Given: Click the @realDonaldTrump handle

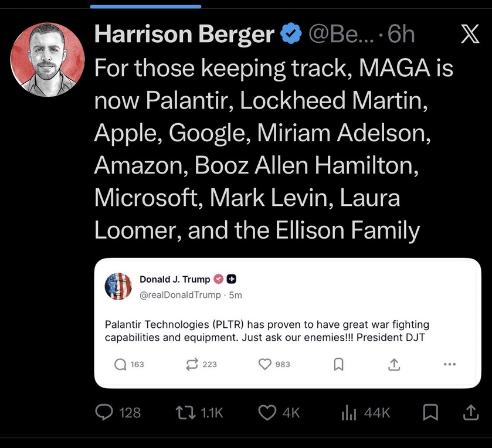Looking at the screenshot, I should pos(181,295).
